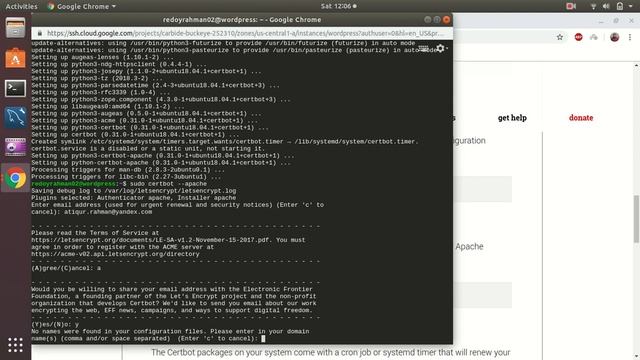Close the SSH terminal window
640x360 pixels.
[x=447, y=20]
